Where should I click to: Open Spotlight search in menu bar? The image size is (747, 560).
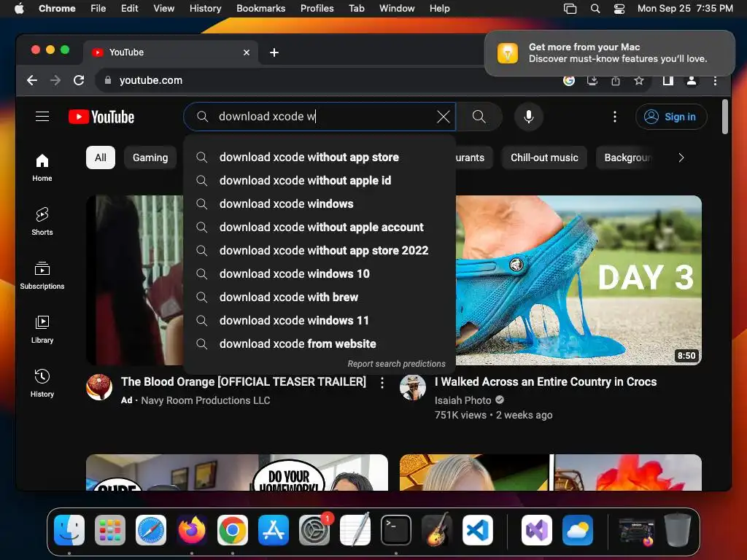[595, 8]
